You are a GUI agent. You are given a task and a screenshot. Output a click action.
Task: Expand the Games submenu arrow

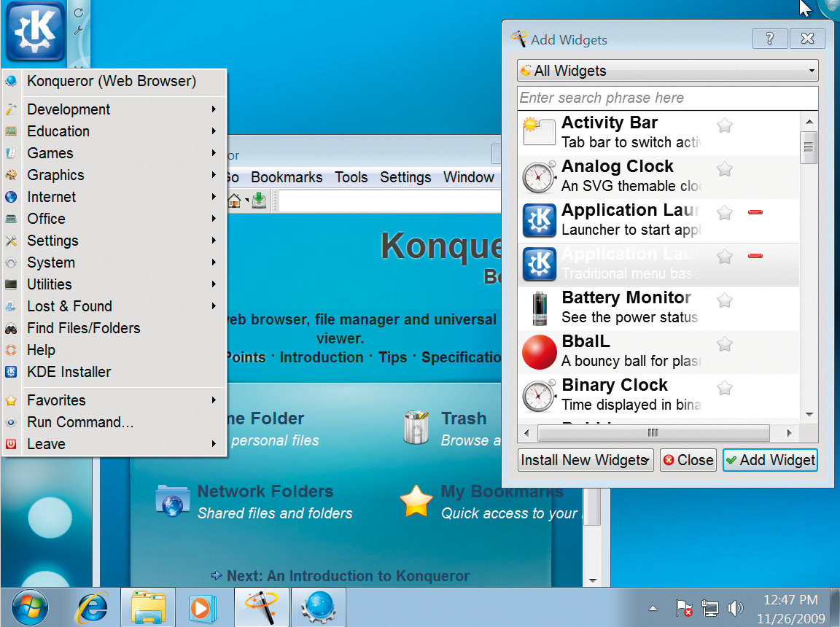click(x=214, y=153)
